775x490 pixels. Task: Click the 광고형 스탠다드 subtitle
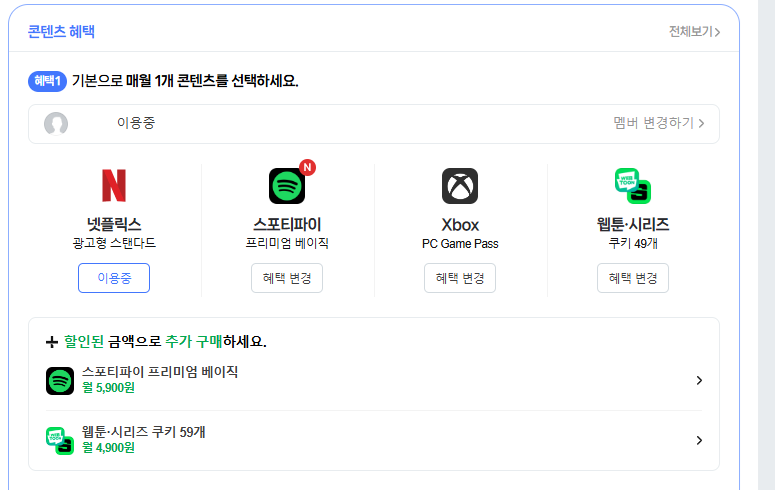114,243
